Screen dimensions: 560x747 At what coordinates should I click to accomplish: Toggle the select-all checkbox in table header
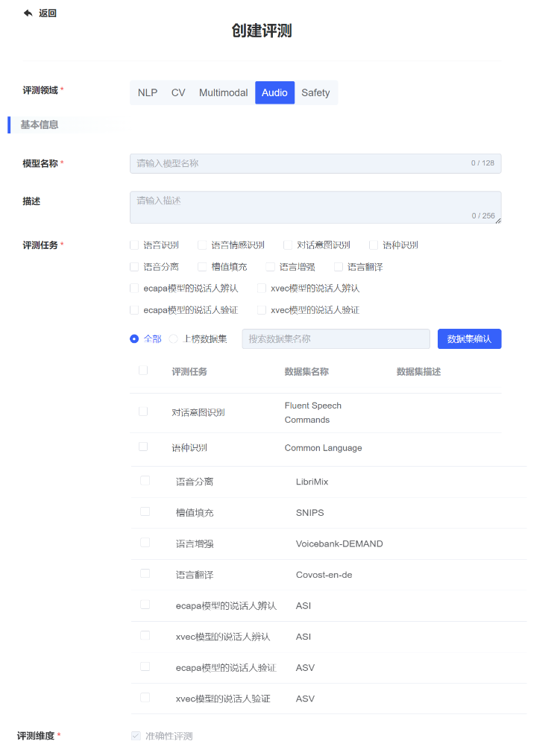click(143, 371)
